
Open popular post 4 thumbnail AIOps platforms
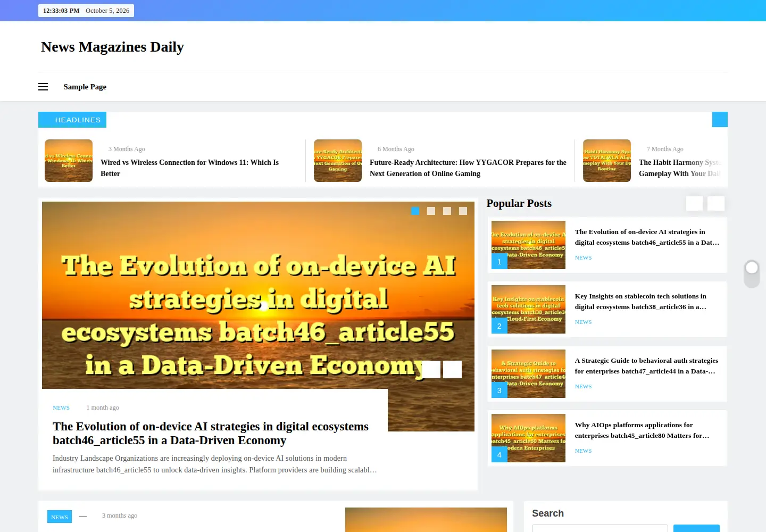click(x=528, y=438)
